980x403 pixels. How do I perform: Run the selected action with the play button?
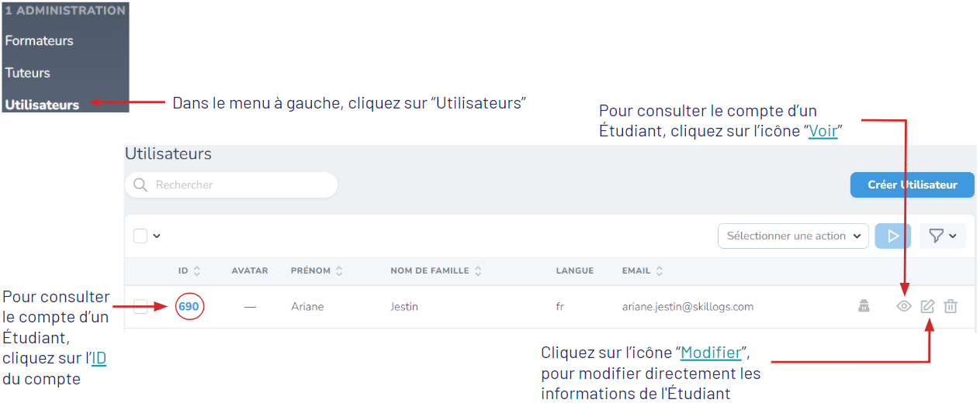pos(893,236)
